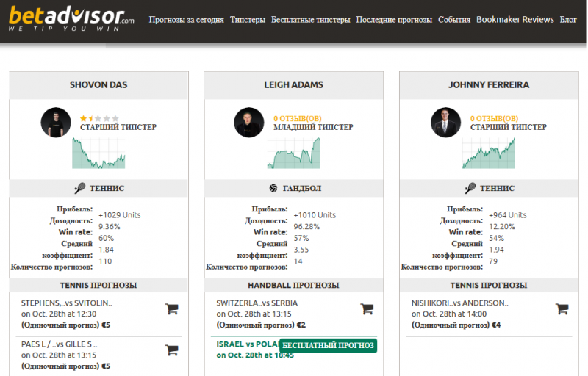
Task: Click the БЕСПЛАТНЫЙ ПРОГНОЗ green badge
Action: (x=328, y=345)
